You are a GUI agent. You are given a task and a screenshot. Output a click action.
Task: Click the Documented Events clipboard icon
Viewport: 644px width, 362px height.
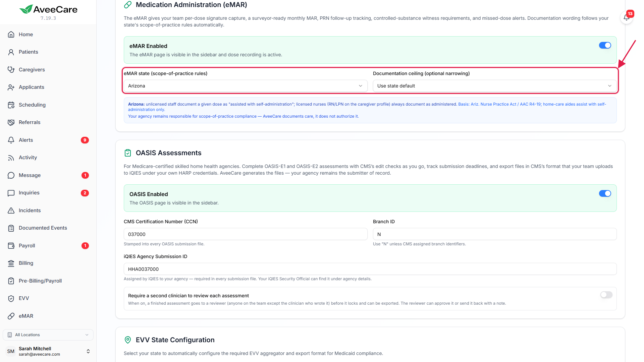tap(11, 228)
